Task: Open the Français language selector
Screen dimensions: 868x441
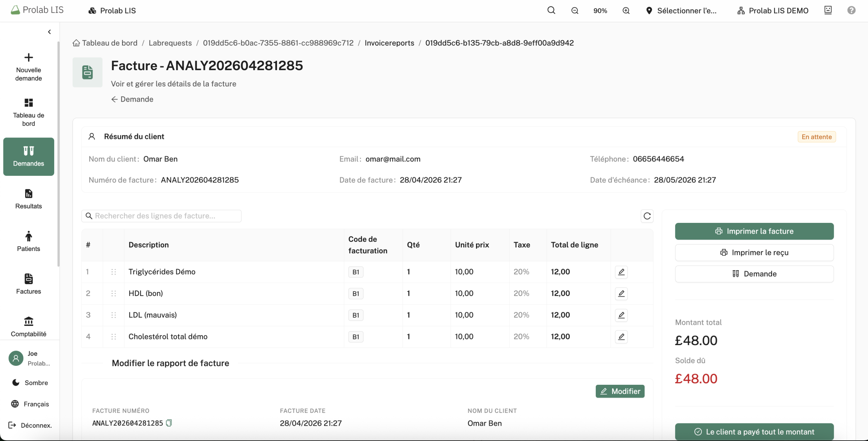Action: [30, 404]
